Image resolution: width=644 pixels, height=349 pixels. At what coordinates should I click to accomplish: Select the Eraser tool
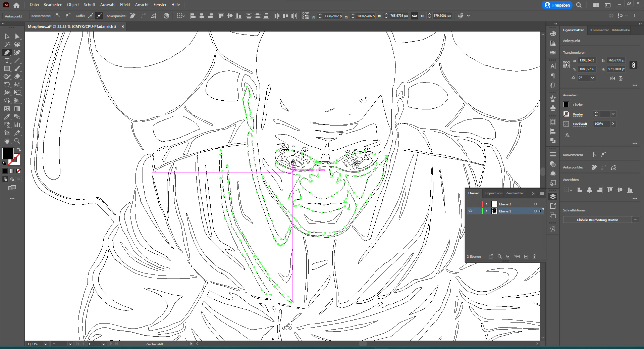click(x=17, y=77)
